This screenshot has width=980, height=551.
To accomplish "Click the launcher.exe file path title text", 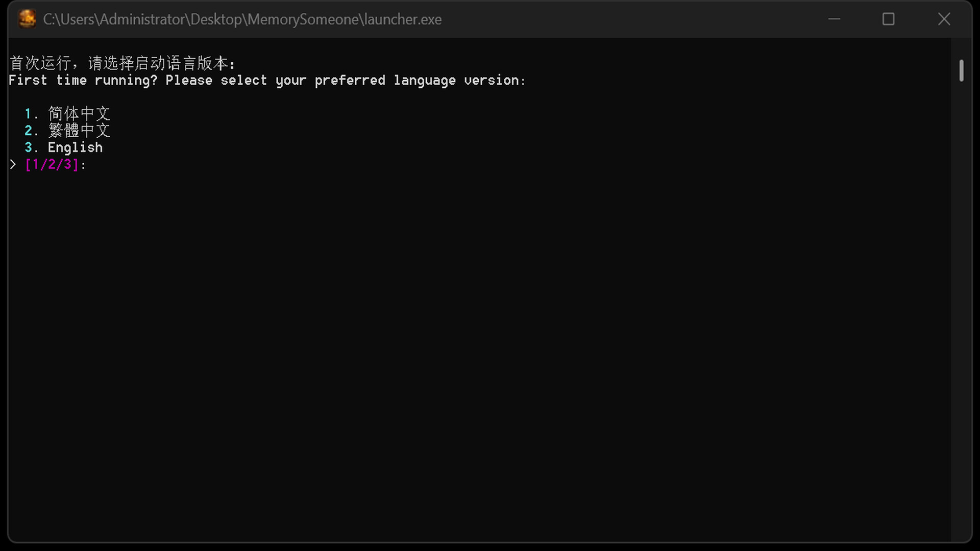I will click(x=242, y=19).
